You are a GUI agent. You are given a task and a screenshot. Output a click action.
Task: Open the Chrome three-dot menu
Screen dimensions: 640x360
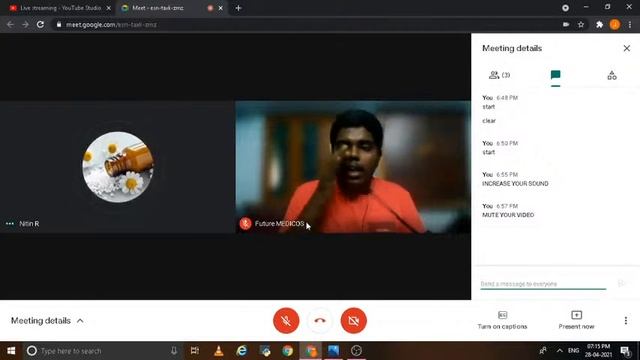pyautogui.click(x=630, y=24)
